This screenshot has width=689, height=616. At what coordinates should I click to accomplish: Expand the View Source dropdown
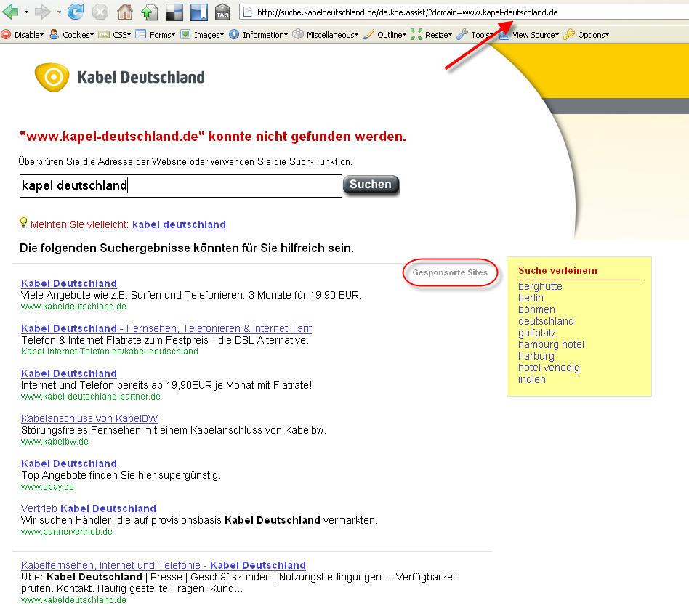point(536,35)
